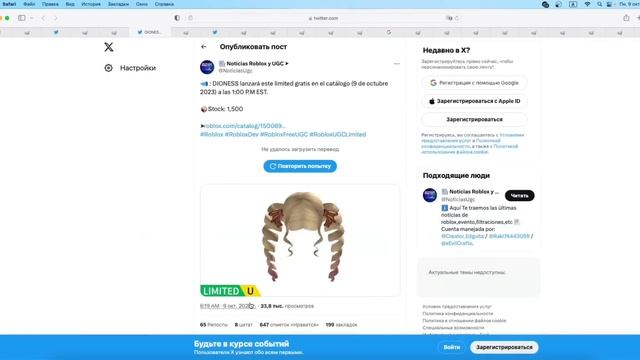Open the Политика конфиденциальности footer link
The image size is (640, 360).
[x=458, y=313]
